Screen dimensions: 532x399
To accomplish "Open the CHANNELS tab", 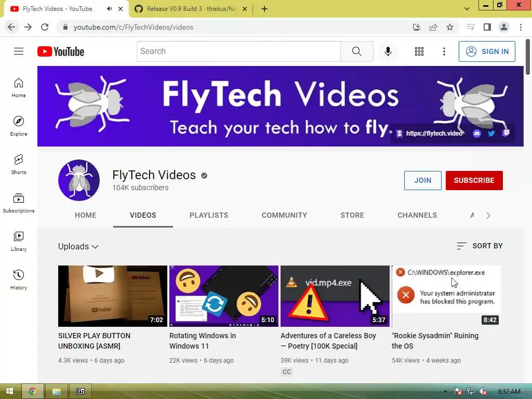I will pyautogui.click(x=417, y=215).
